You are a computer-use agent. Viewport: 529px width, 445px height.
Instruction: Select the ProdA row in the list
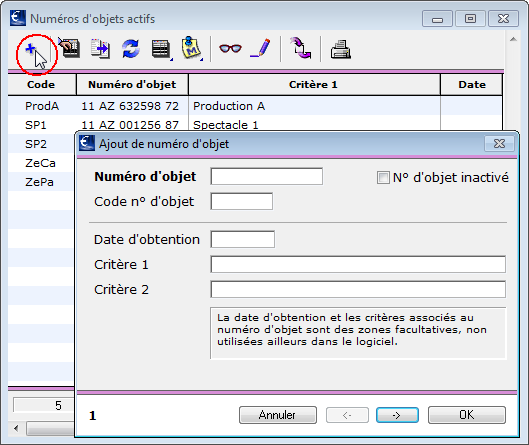(255, 106)
